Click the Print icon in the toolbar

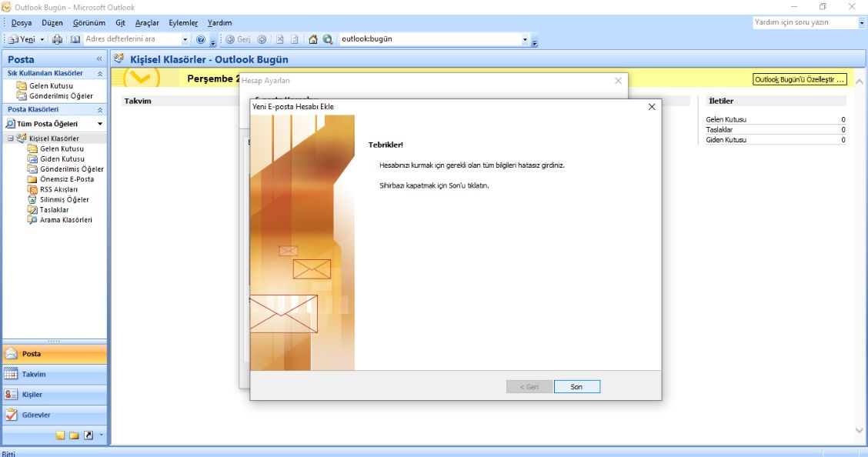pyautogui.click(x=57, y=39)
